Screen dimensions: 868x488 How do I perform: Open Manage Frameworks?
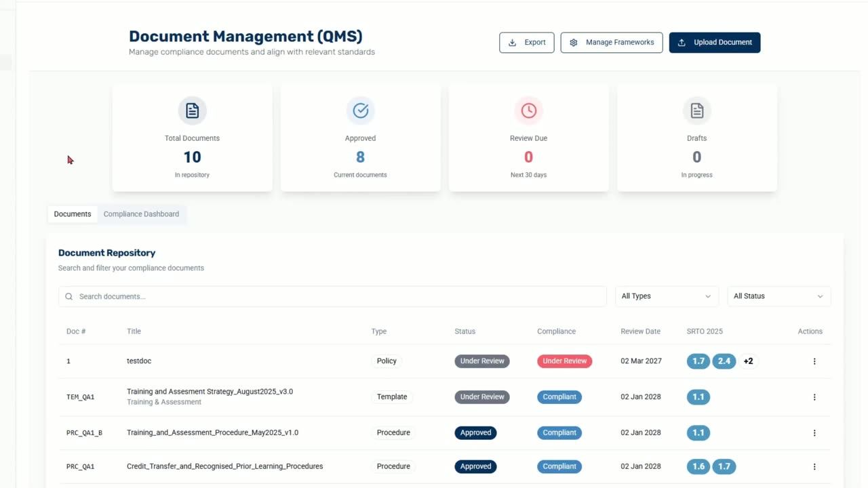612,42
